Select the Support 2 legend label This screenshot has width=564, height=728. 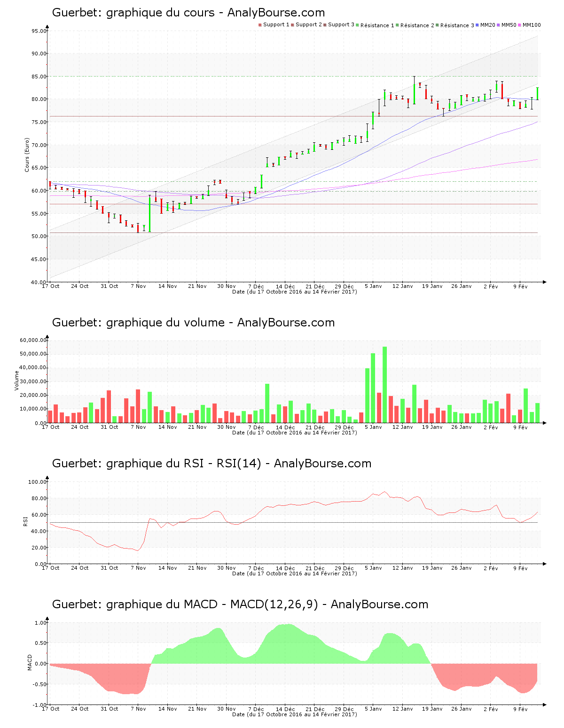(309, 25)
